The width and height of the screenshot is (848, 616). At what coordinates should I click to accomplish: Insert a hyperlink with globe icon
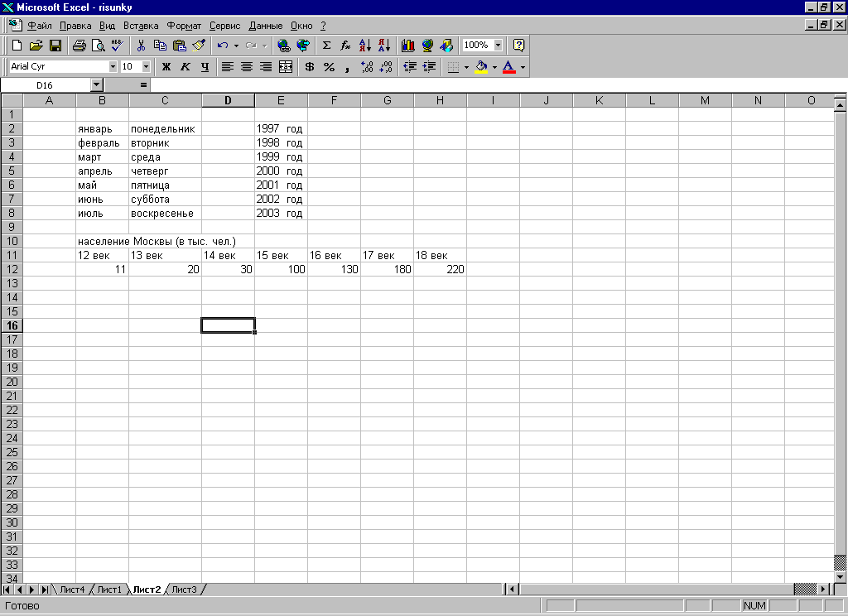point(283,46)
